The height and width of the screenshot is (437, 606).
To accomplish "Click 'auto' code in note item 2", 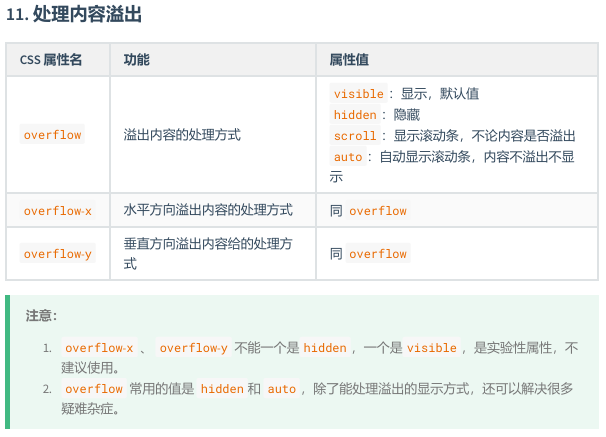I will click(x=281, y=388).
